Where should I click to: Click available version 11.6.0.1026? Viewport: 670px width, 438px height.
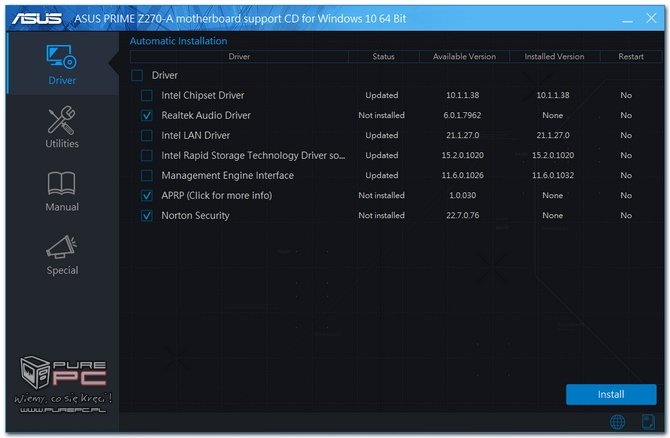coord(462,175)
